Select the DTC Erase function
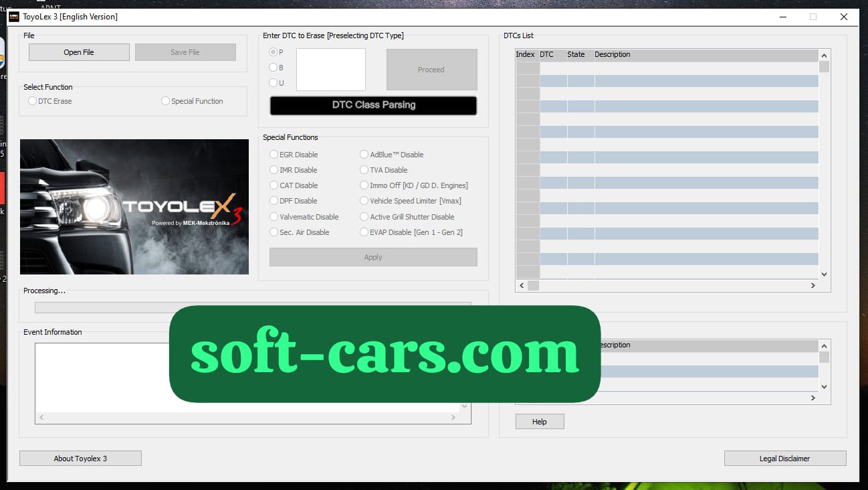The width and height of the screenshot is (868, 490). 50,101
